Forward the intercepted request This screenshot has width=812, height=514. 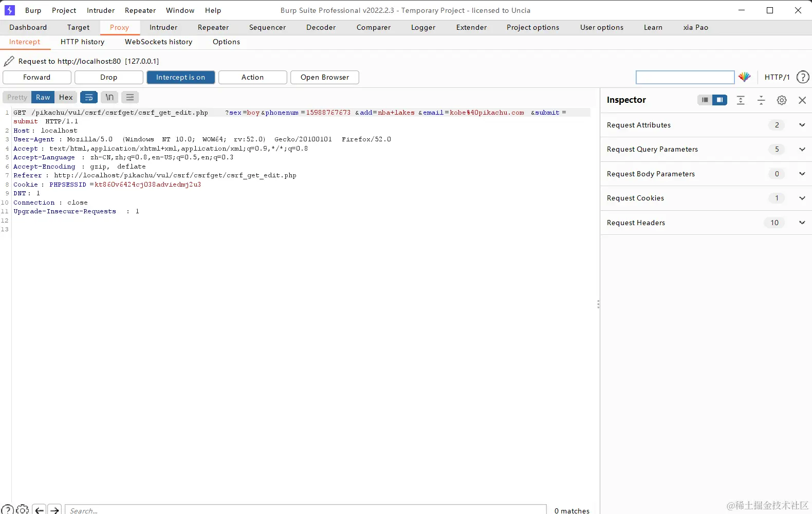tap(37, 77)
